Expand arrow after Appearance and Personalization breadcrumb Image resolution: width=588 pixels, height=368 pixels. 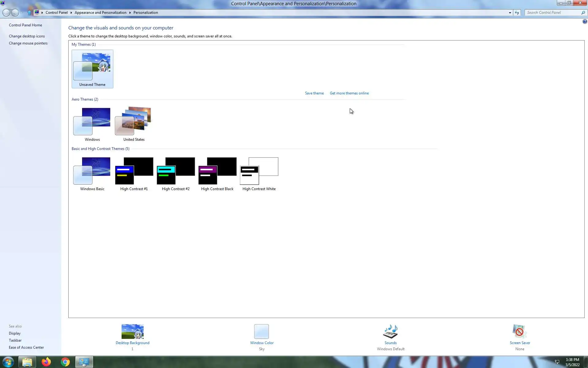tap(130, 13)
